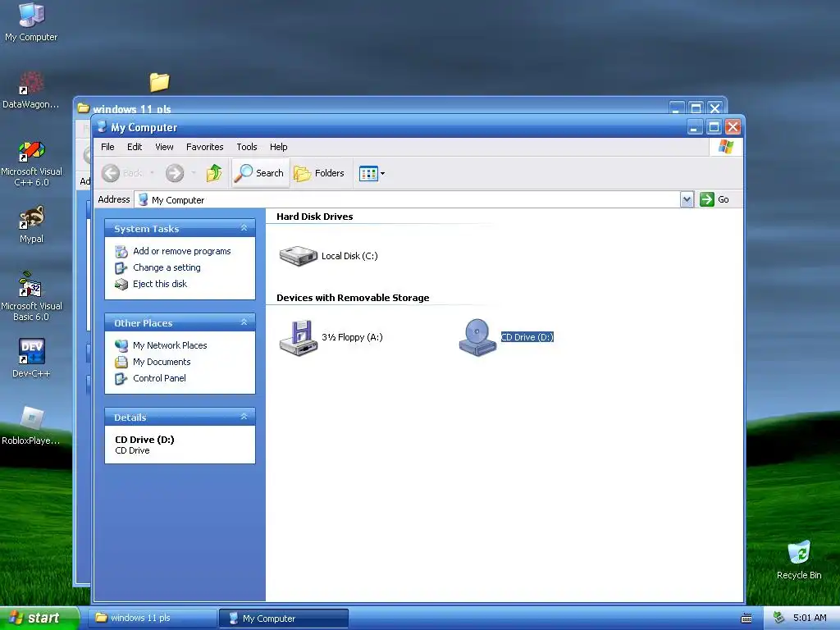Select the unnamed folder icon on desktop

159,82
